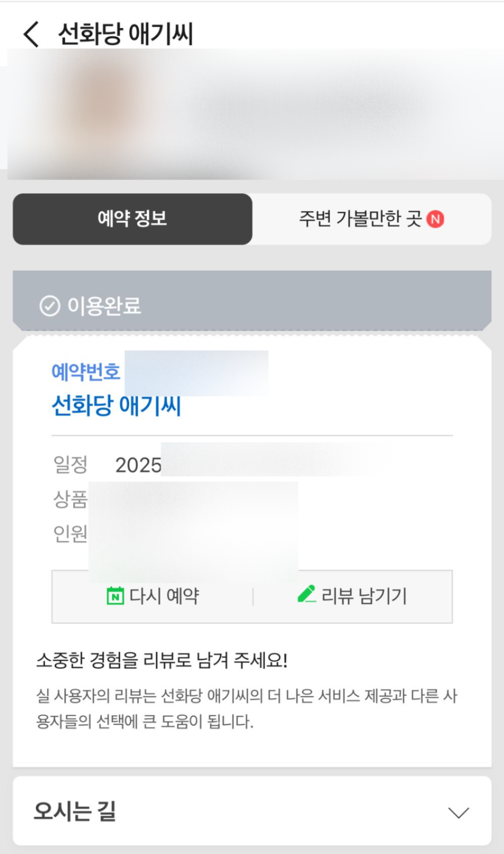504x854 pixels.
Task: Tap the red N badge on the nearby-places tab
Action: click(x=435, y=219)
